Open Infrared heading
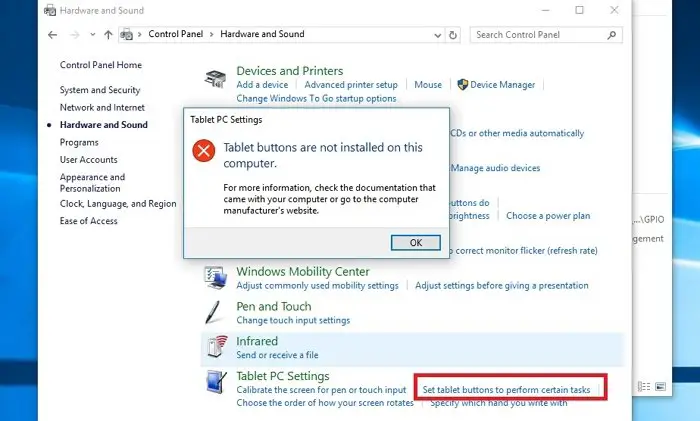The image size is (700, 421). point(257,341)
